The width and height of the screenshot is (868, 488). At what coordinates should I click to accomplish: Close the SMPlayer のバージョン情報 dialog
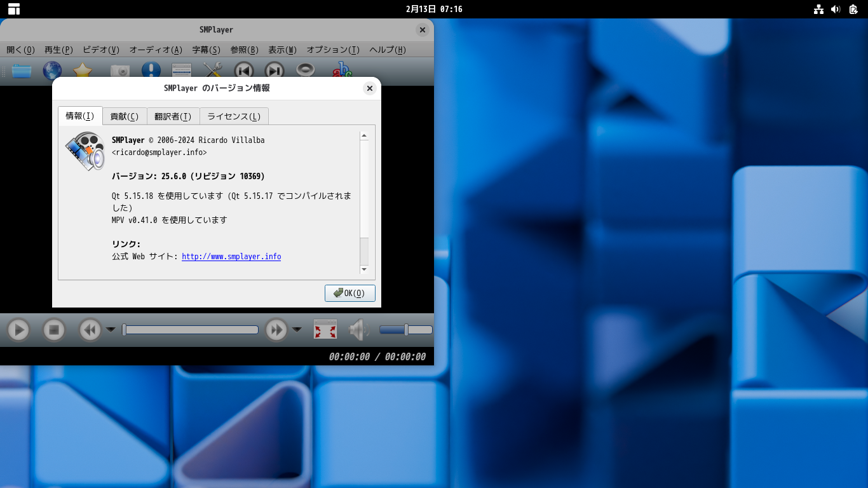coord(370,88)
